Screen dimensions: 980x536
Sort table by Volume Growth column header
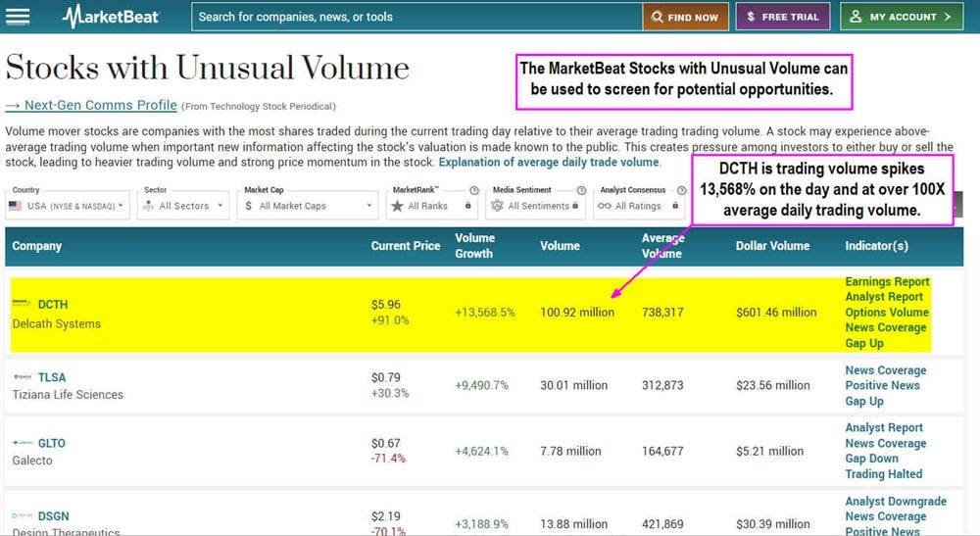[475, 245]
